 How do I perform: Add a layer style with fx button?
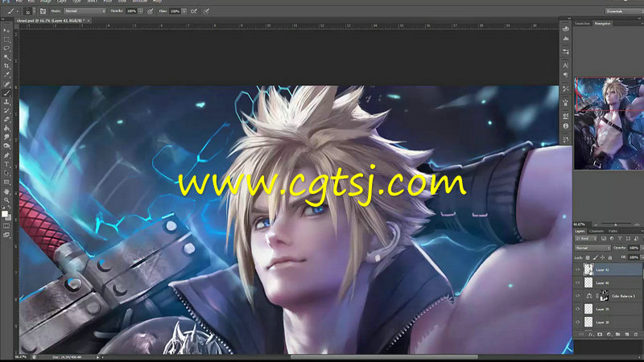coord(591,335)
